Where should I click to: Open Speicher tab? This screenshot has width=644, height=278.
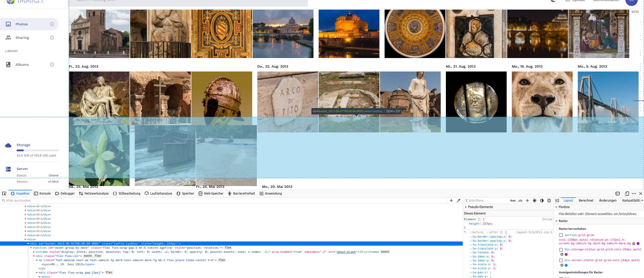[x=185, y=194]
